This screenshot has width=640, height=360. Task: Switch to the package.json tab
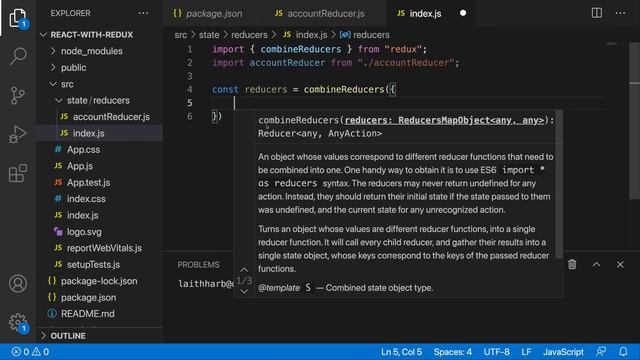[207, 13]
